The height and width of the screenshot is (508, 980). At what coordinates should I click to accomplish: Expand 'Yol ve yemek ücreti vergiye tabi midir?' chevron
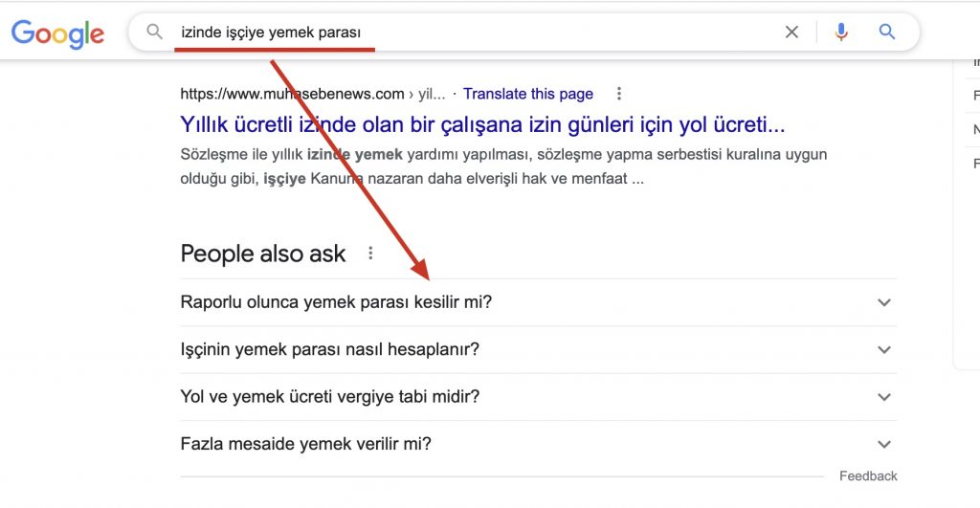[x=883, y=397]
